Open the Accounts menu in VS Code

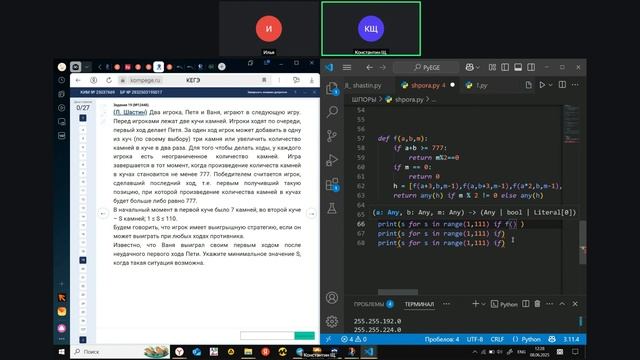(x=332, y=298)
